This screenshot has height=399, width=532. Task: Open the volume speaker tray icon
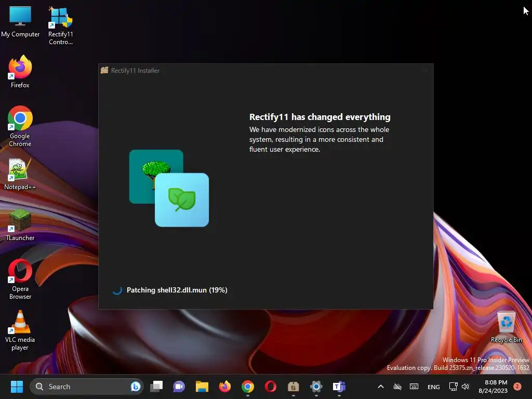click(465, 387)
